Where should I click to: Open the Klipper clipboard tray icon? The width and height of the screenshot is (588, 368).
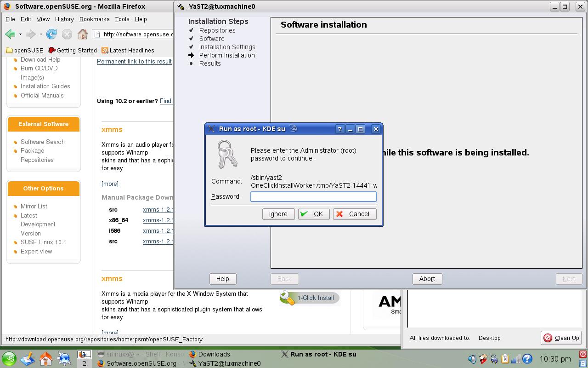point(505,359)
